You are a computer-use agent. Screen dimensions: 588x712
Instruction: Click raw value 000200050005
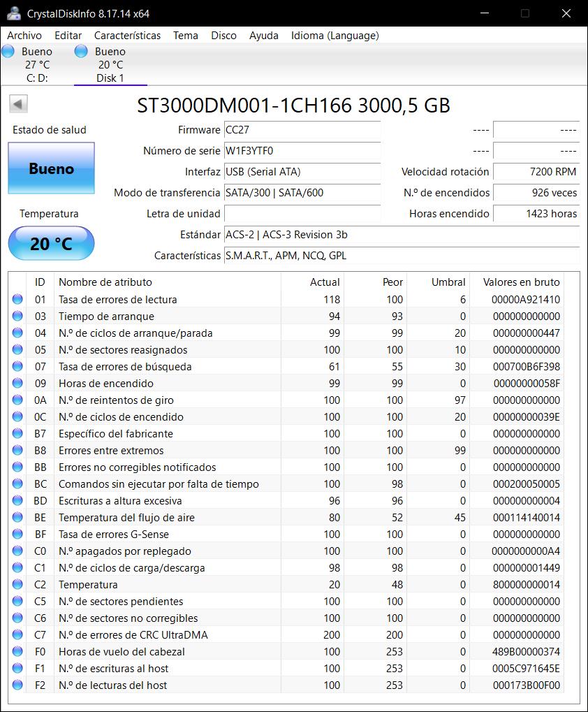527,484
